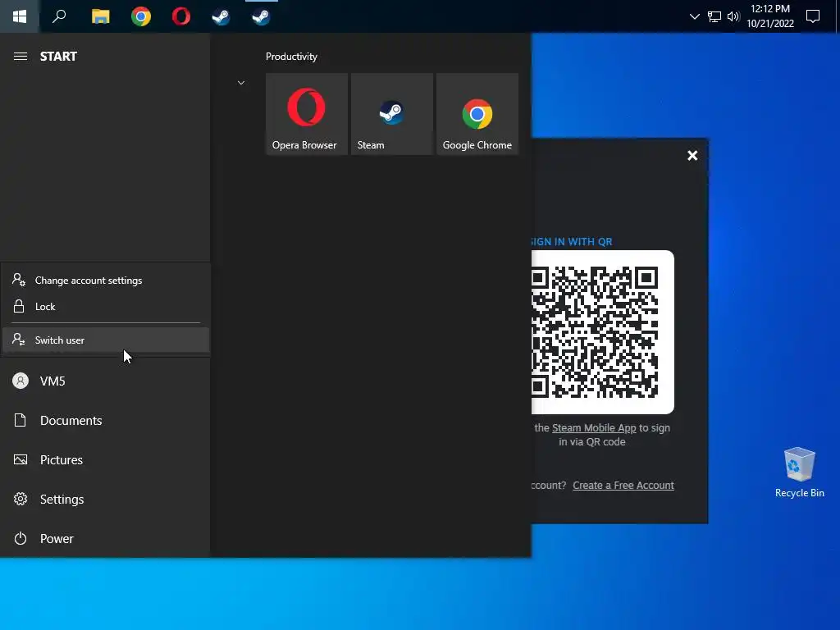The height and width of the screenshot is (630, 840).
Task: Click the Pictures image icon
Action: click(21, 459)
